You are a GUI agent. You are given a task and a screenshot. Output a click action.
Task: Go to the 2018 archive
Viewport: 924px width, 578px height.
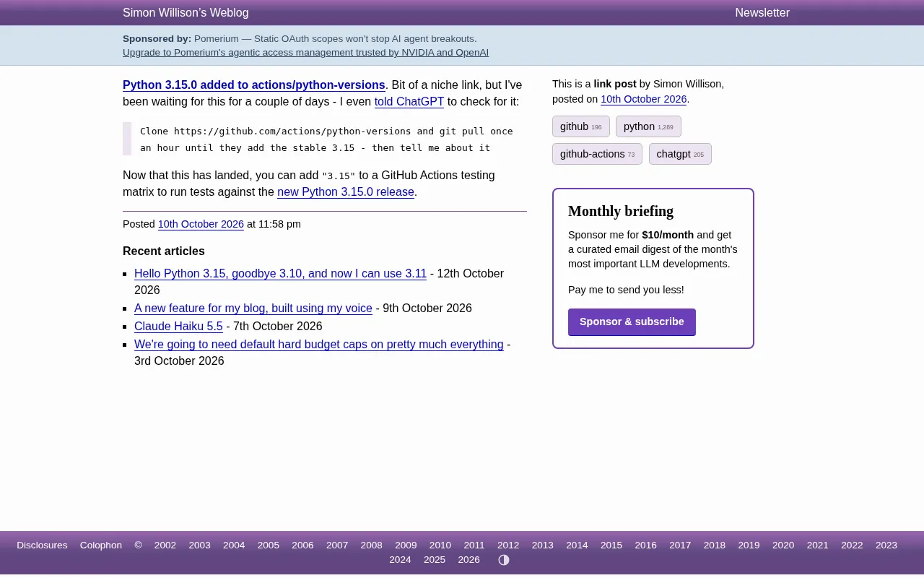coord(715,545)
